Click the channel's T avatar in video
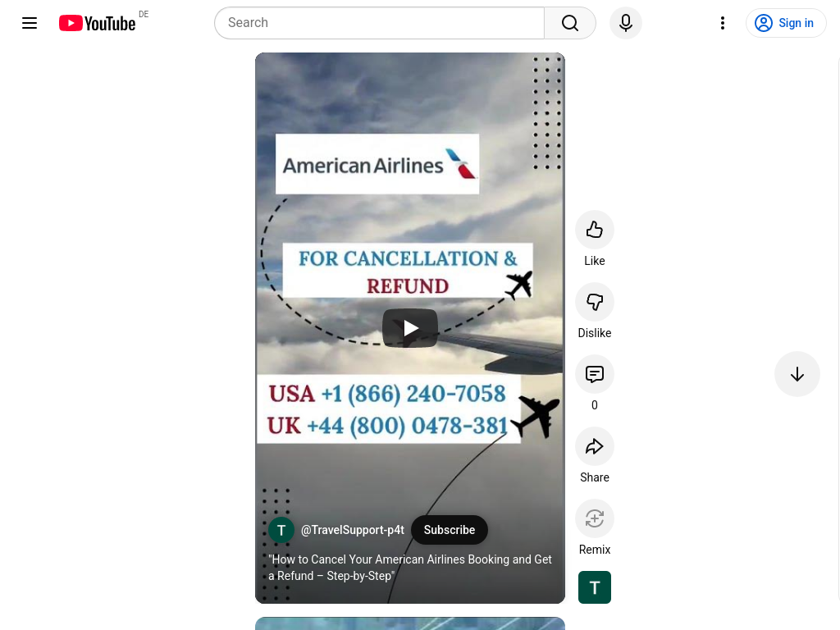840x630 pixels. click(281, 531)
